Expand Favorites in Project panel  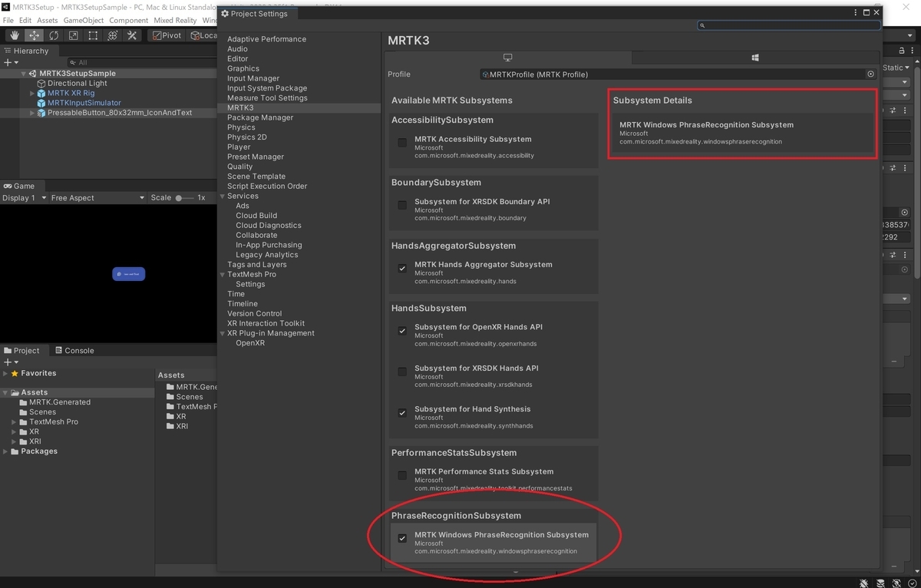(5, 373)
